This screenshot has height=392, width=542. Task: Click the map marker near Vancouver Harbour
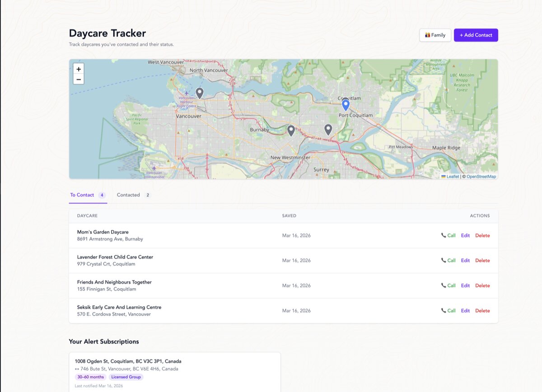[x=200, y=93]
